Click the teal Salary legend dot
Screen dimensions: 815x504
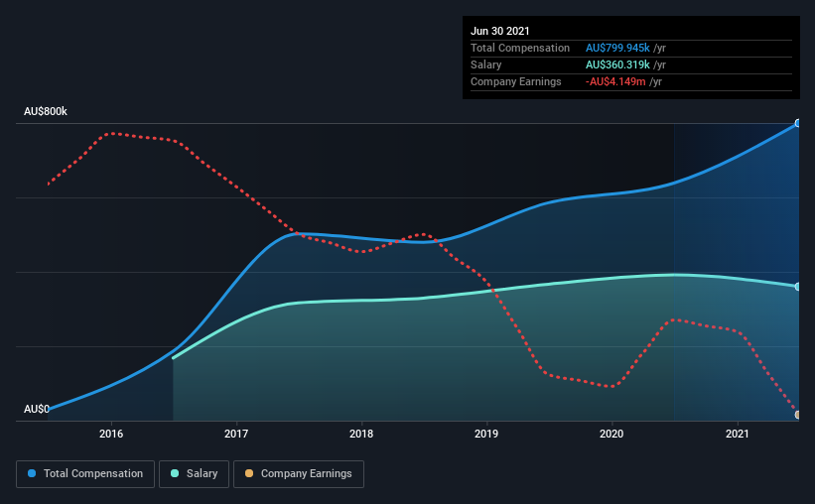pos(175,473)
